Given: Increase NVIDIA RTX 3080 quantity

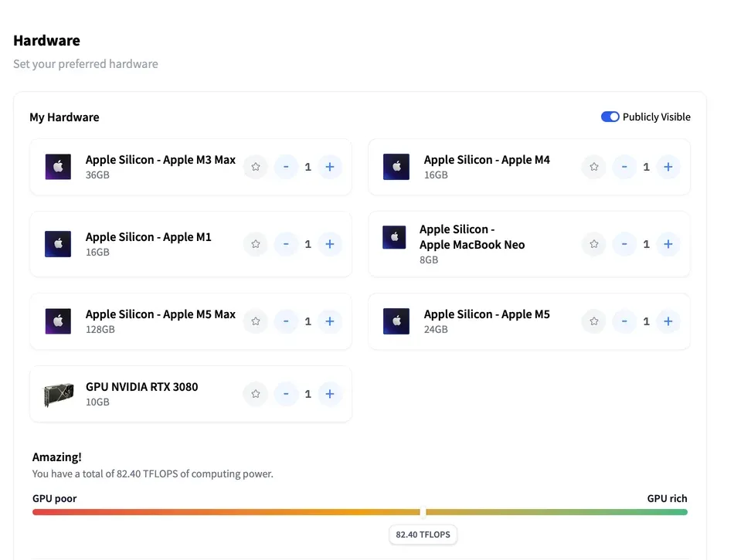Looking at the screenshot, I should [330, 393].
